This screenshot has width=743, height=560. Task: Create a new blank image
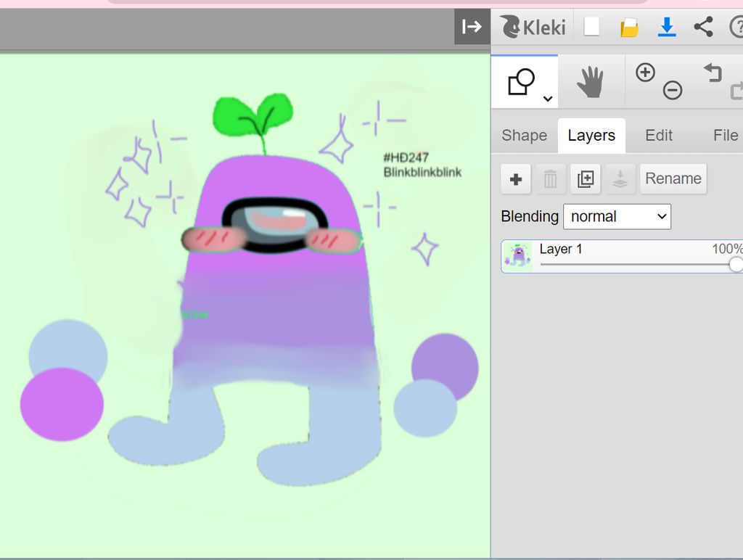tap(591, 27)
